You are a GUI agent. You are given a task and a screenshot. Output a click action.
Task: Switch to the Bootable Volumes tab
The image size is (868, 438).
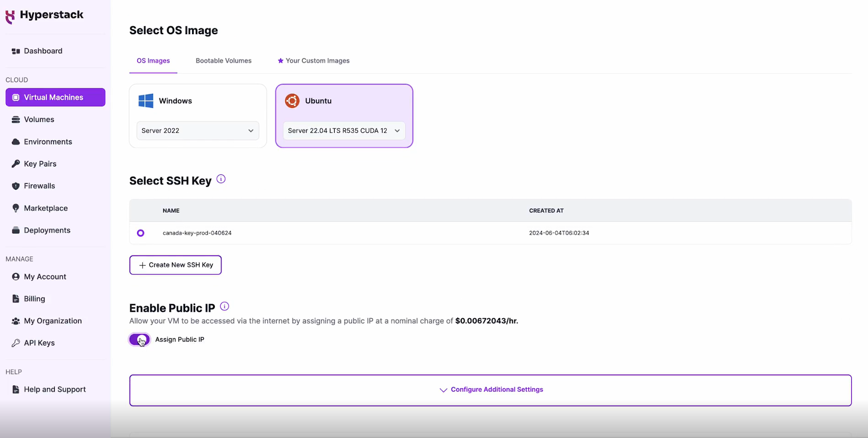[224, 61]
